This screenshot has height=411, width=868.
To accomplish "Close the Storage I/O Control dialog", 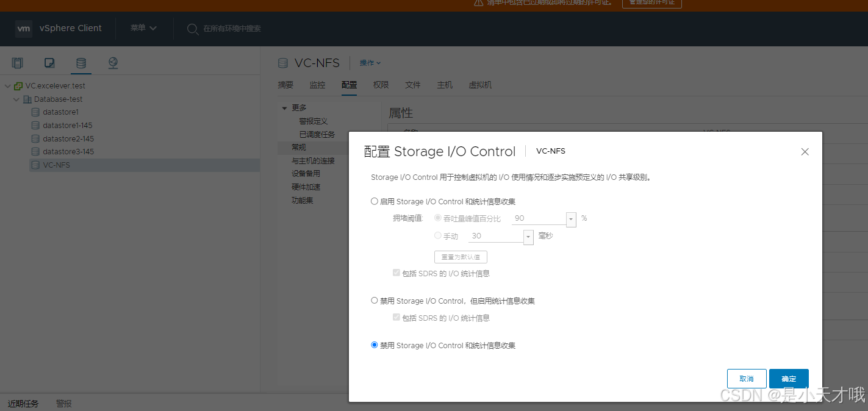I will click(x=805, y=152).
